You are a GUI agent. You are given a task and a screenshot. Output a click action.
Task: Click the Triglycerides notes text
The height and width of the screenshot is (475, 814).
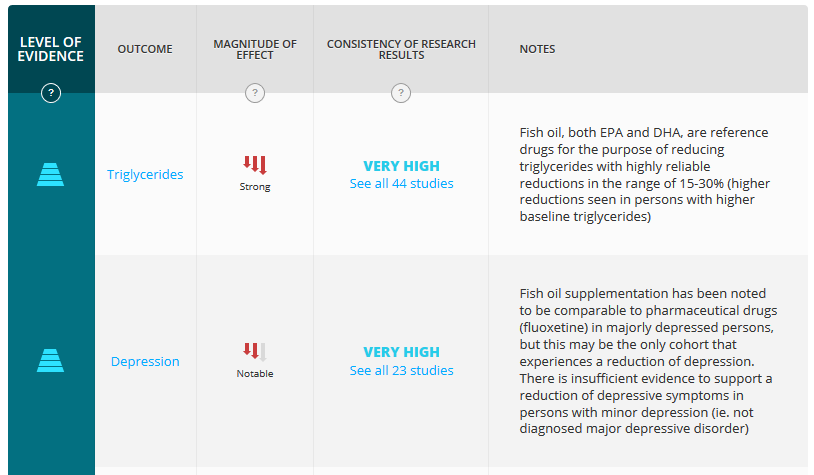(x=644, y=174)
